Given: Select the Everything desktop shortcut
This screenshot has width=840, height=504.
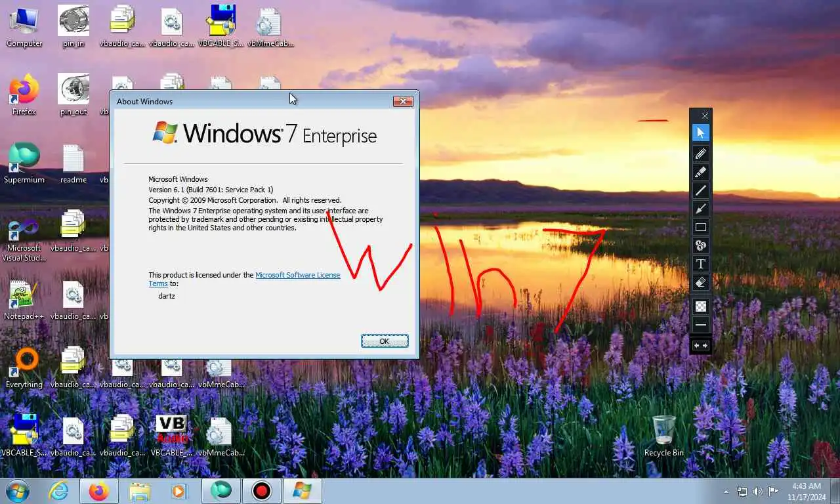Looking at the screenshot, I should click(24, 368).
